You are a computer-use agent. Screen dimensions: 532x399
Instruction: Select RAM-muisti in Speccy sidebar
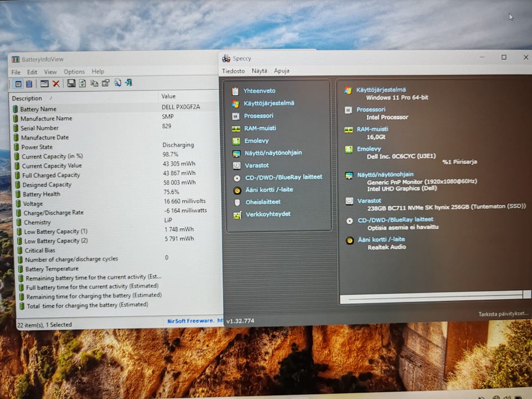[x=260, y=128]
